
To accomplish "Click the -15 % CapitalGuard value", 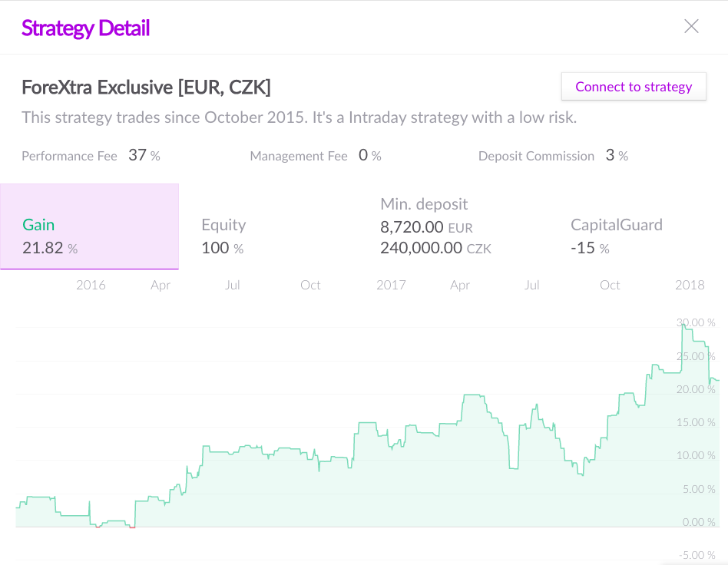I will coord(590,248).
